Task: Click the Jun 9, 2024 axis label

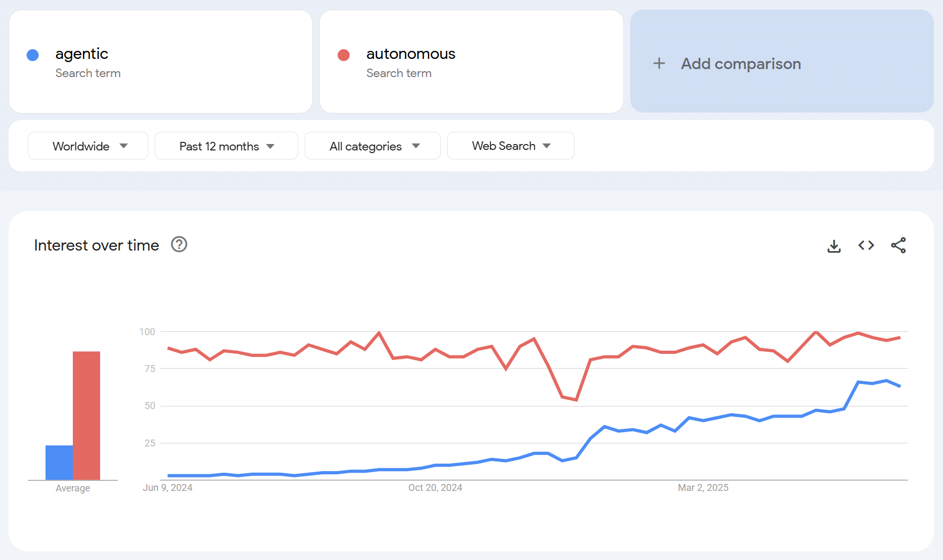Action: (x=168, y=488)
